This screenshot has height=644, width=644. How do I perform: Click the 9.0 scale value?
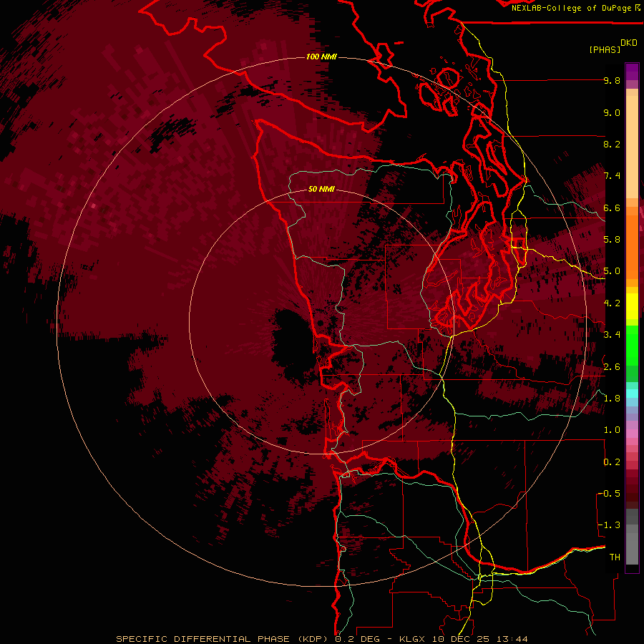coord(612,112)
